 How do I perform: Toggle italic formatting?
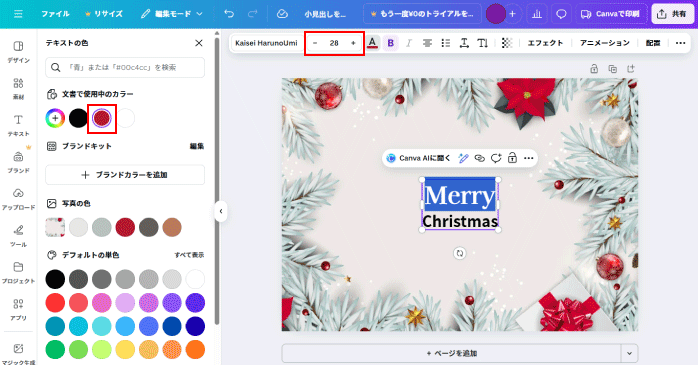pyautogui.click(x=409, y=43)
